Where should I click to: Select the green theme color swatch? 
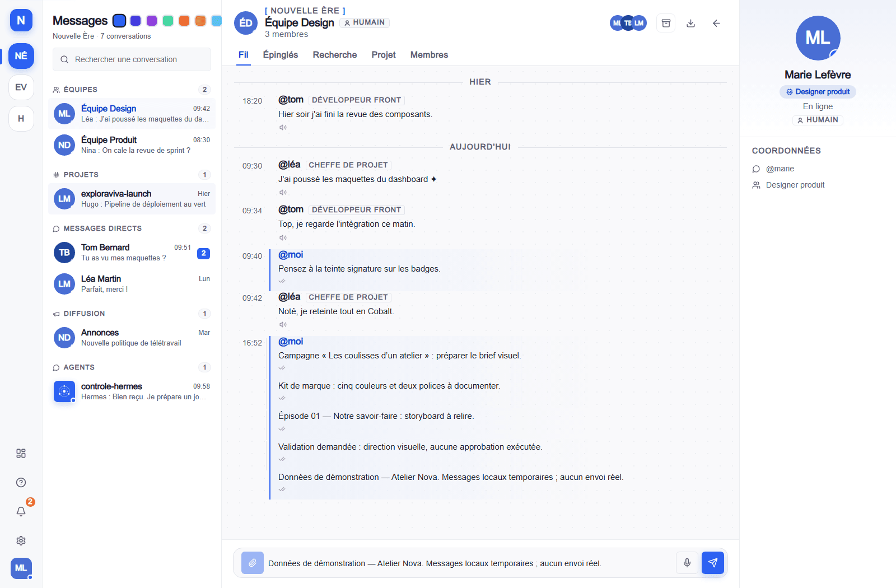(168, 21)
